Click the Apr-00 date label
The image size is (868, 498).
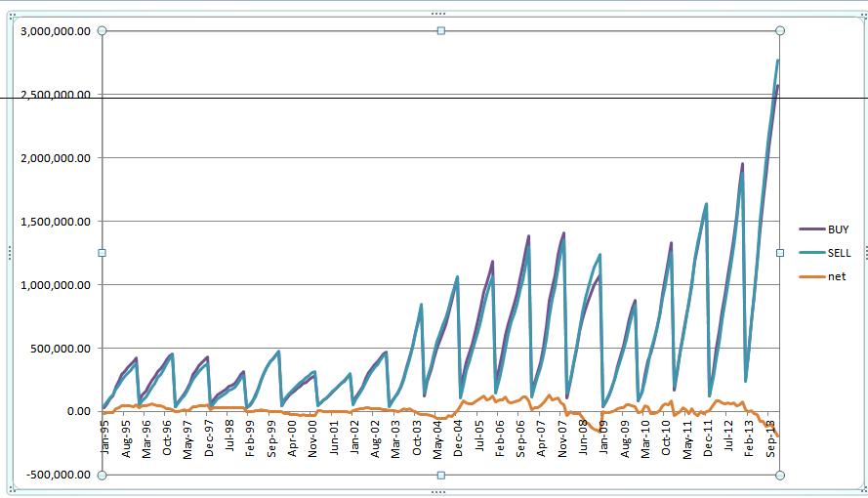[x=292, y=438]
